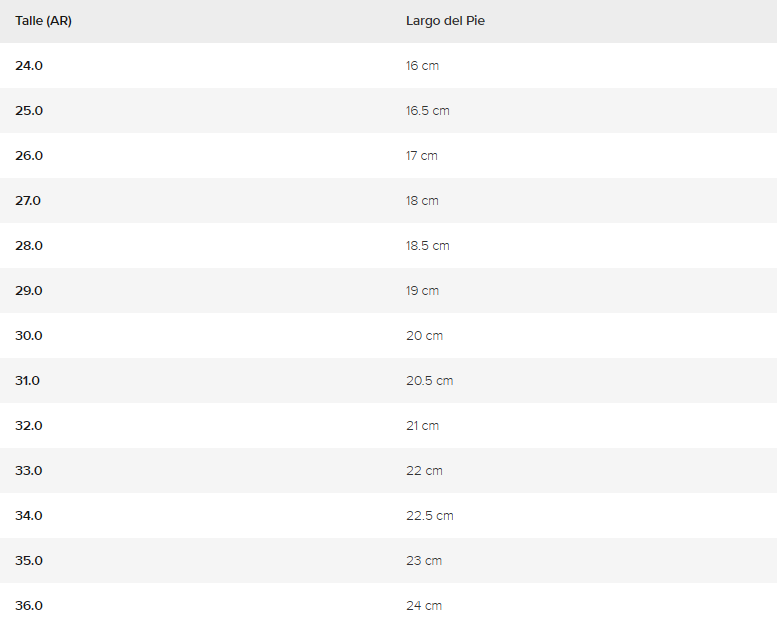The width and height of the screenshot is (777, 622).
Task: Choose size 26.0 in the table
Action: click(x=29, y=156)
